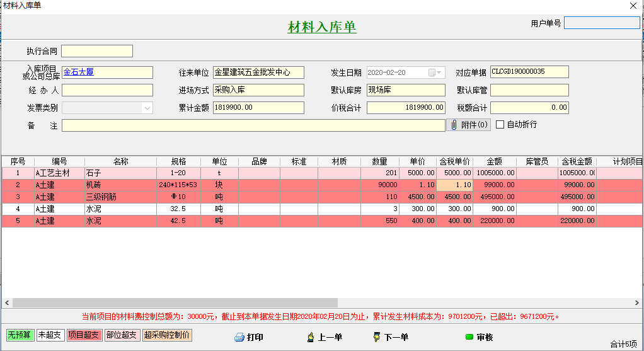Click the 数量 column header
644x351 pixels.
380,162
